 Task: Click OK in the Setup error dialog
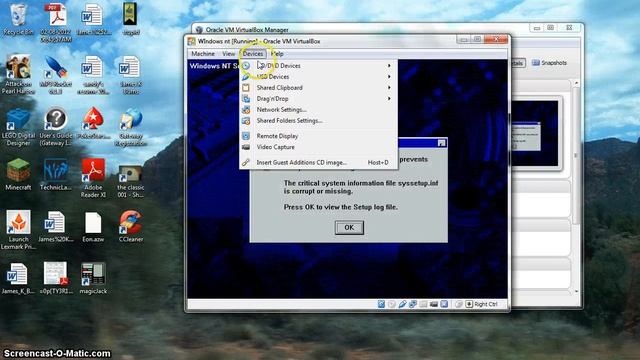tap(349, 227)
